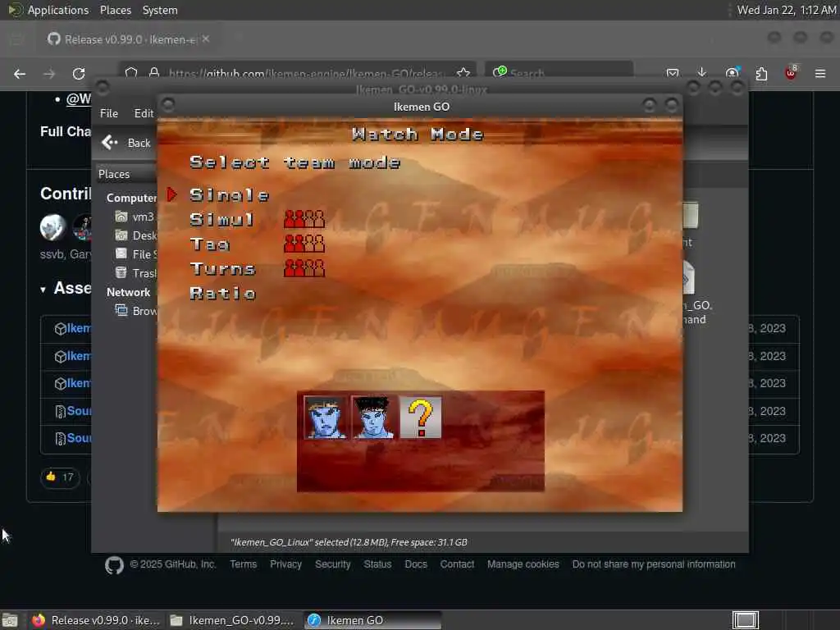Viewport: 840px width, 630px height.
Task: Select Single team mode in Ikemen GO
Action: point(230,195)
